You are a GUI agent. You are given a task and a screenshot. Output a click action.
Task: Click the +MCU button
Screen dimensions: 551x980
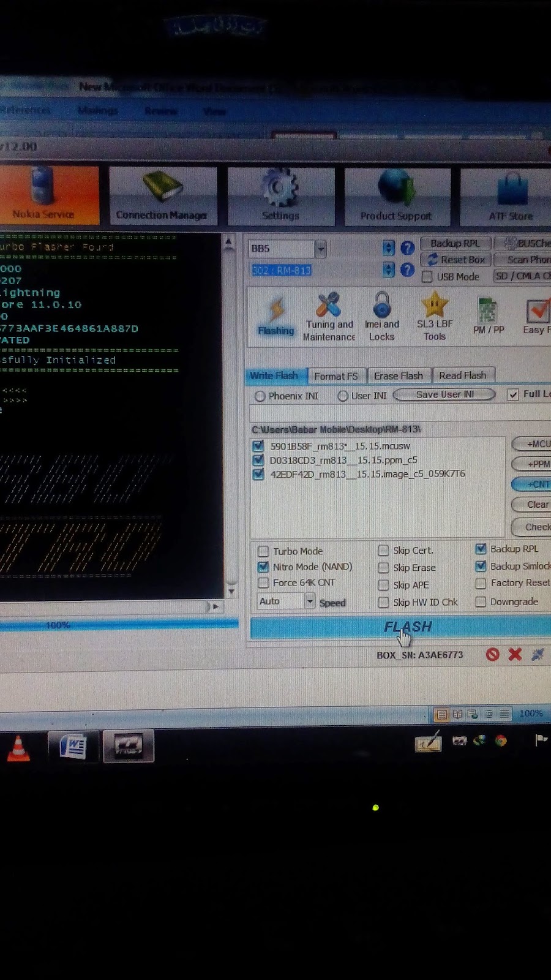533,444
